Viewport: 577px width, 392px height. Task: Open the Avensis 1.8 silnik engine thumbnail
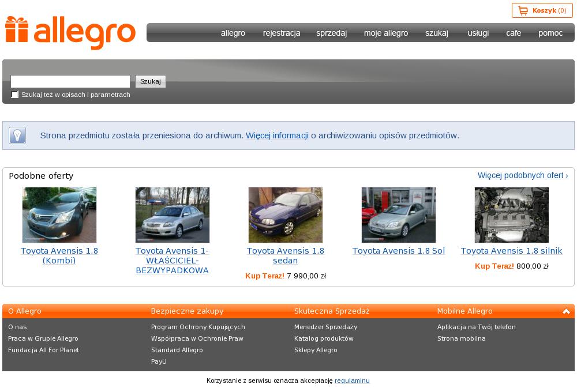pos(511,215)
